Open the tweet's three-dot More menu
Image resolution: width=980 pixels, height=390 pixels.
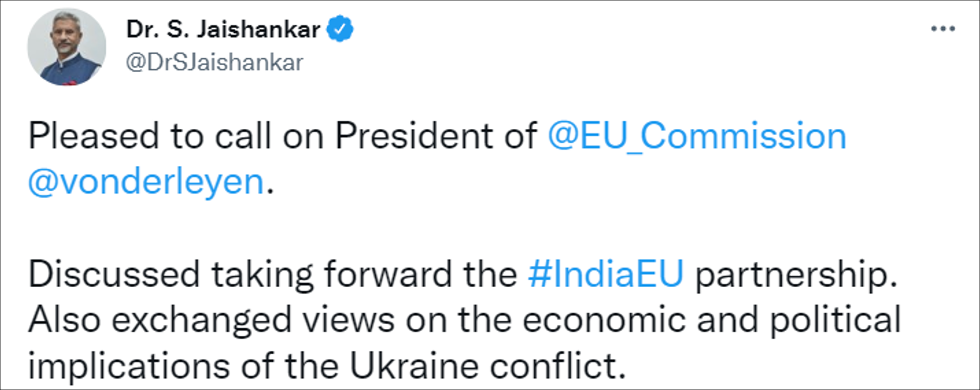[x=943, y=29]
